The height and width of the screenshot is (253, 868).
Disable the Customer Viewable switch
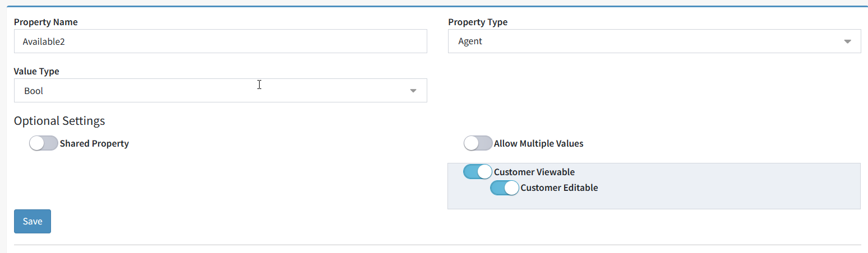pyautogui.click(x=478, y=172)
